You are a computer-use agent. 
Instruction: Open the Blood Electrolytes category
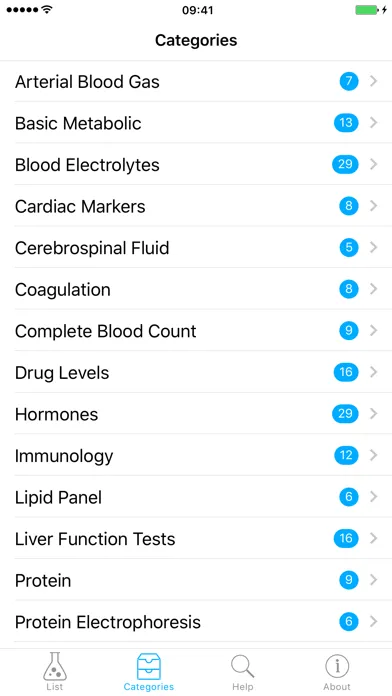(x=196, y=164)
